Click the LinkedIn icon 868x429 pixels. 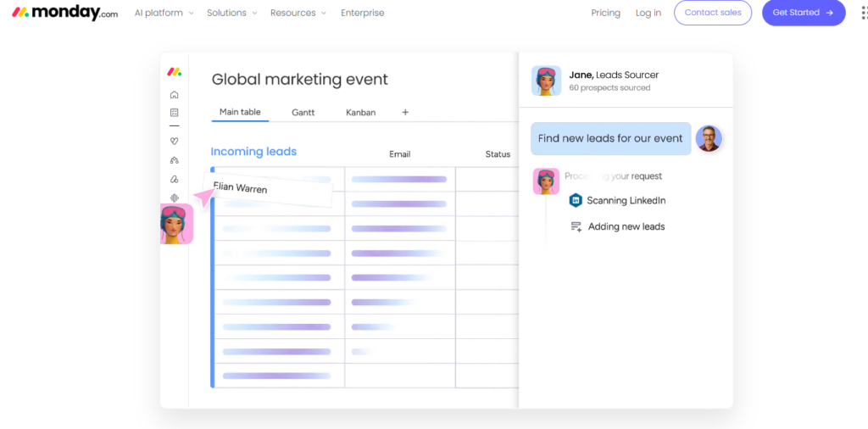pos(576,200)
